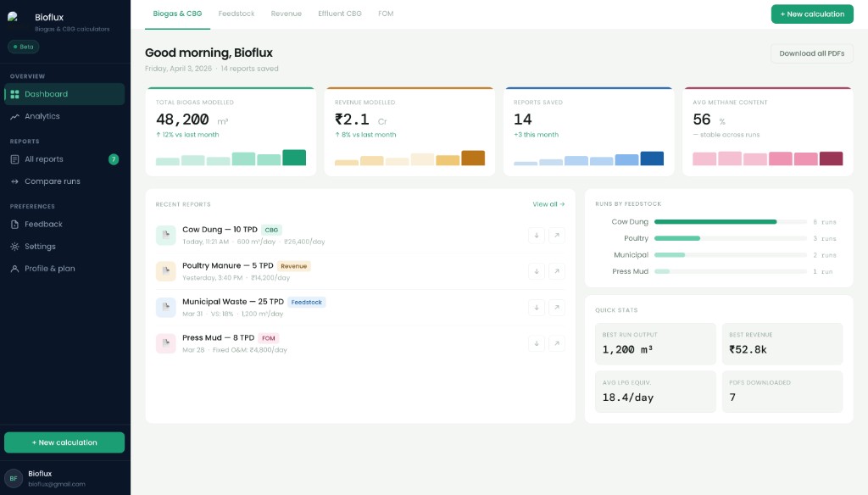Download the Municipal Waste report
Image resolution: width=868 pixels, height=495 pixels.
pyautogui.click(x=536, y=308)
